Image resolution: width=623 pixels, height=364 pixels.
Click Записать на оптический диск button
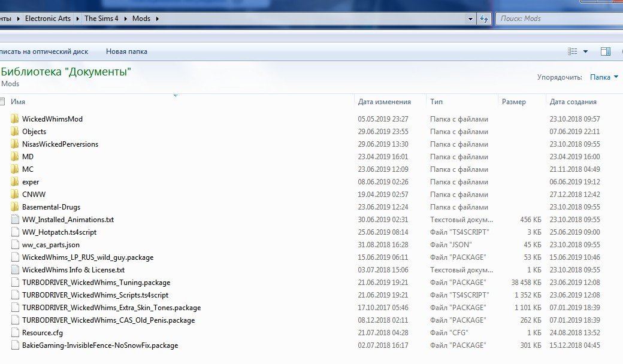pos(44,51)
